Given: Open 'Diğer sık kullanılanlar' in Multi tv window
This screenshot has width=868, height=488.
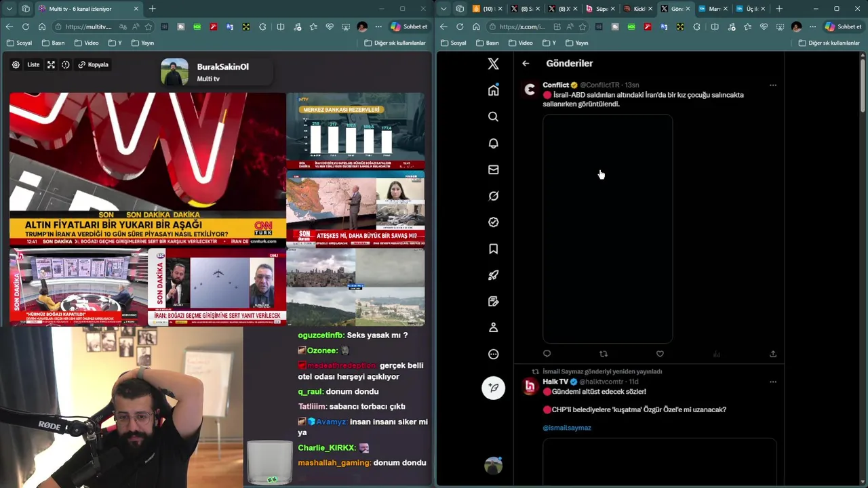Looking at the screenshot, I should [395, 43].
